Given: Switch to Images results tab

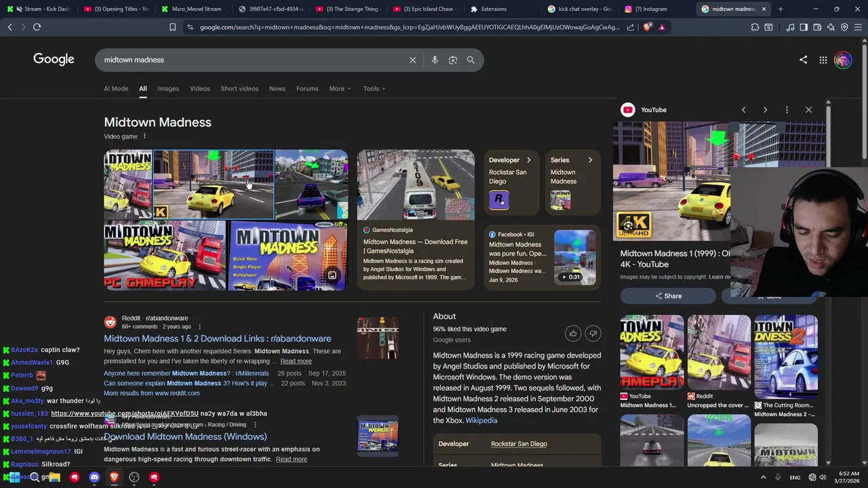Looking at the screenshot, I should [168, 89].
